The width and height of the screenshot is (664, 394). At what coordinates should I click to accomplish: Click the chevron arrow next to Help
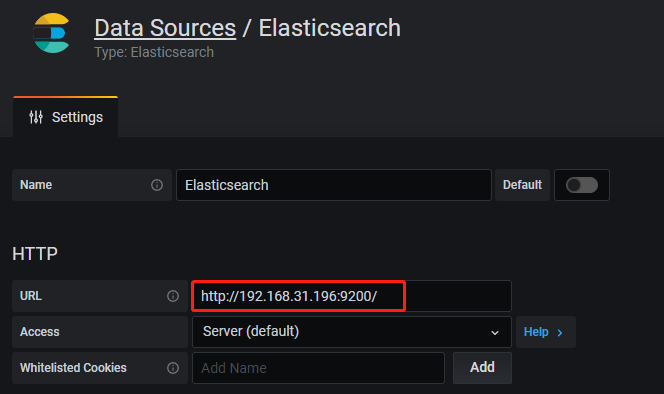[560, 333]
